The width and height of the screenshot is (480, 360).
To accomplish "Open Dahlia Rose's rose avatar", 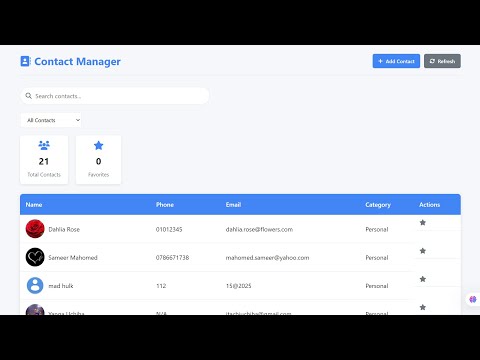I will pos(35,229).
